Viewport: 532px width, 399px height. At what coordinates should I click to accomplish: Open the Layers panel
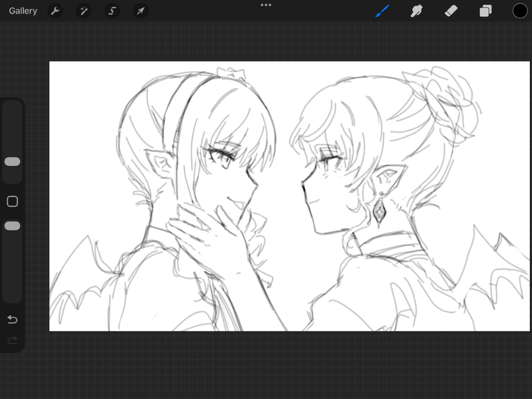(x=485, y=11)
